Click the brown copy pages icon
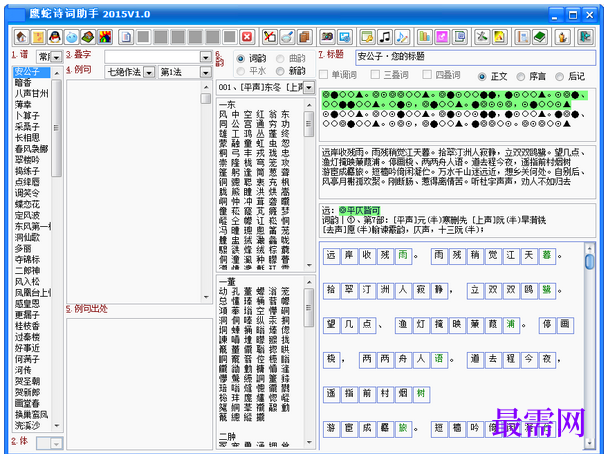The image size is (604, 454). (304, 37)
